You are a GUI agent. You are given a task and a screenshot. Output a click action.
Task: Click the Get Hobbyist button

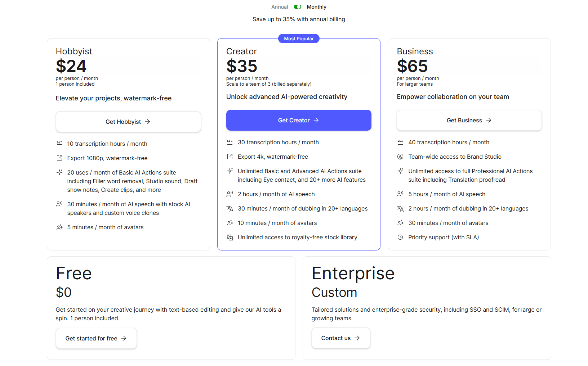128,122
